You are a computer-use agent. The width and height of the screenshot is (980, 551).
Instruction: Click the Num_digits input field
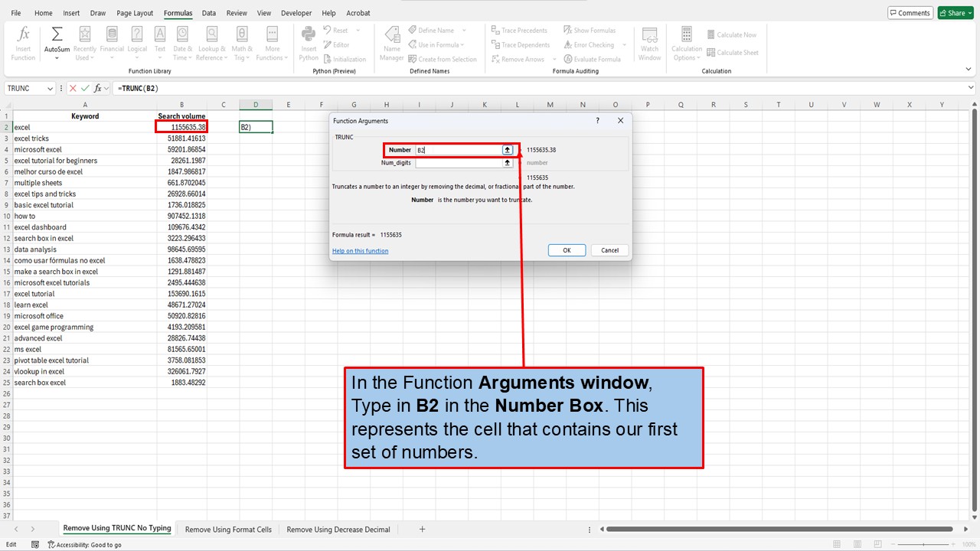pyautogui.click(x=459, y=162)
